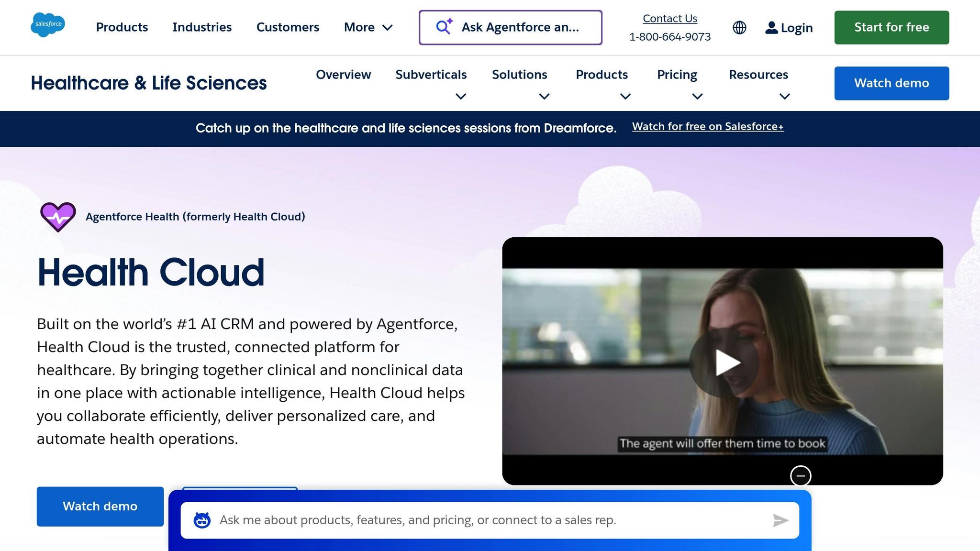Click the Start for free button

coord(892,28)
